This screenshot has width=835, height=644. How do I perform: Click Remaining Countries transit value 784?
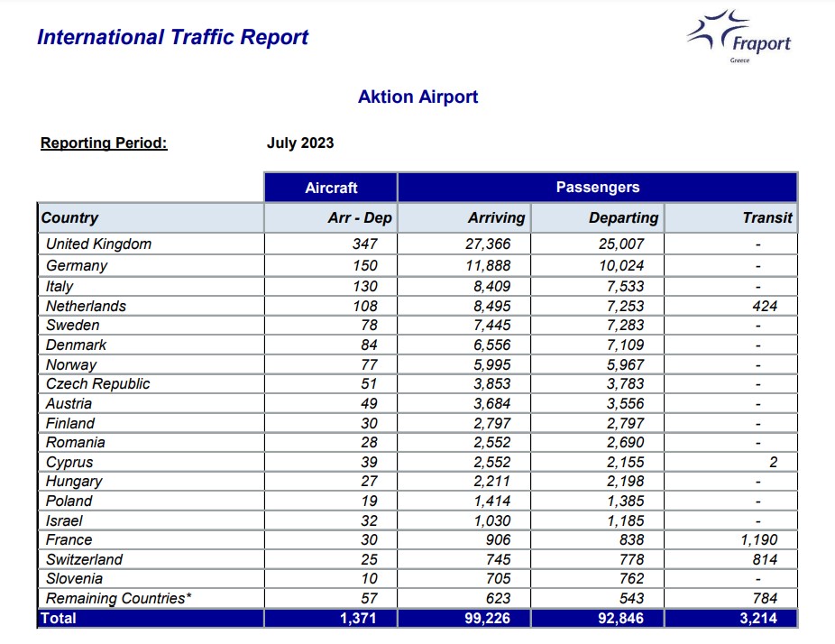765,598
